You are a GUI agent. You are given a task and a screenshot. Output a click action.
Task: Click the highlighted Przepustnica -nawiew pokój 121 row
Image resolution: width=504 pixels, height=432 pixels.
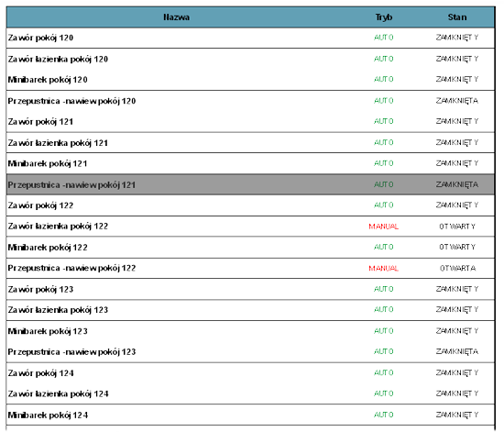tap(250, 184)
